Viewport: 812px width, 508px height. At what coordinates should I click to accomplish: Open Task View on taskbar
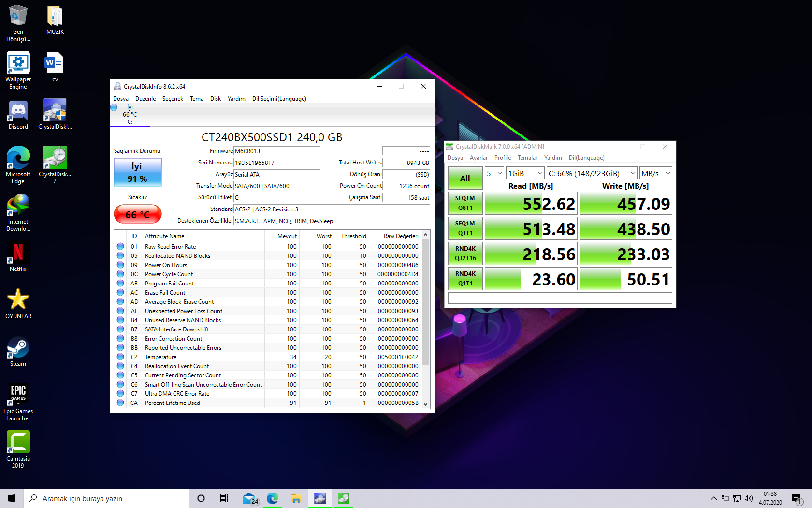[x=224, y=498]
